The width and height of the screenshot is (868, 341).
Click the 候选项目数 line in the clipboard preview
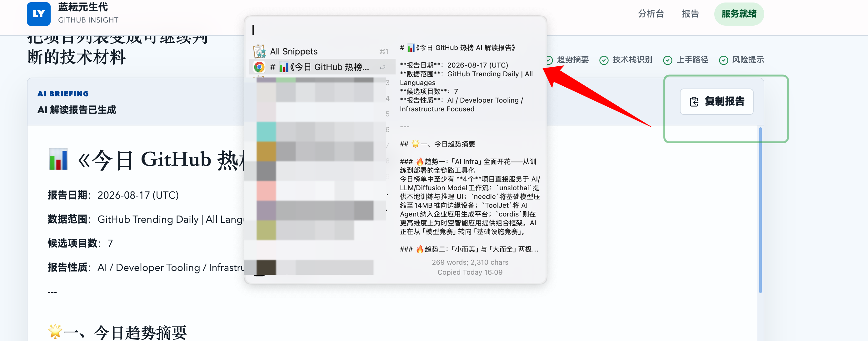point(429,91)
